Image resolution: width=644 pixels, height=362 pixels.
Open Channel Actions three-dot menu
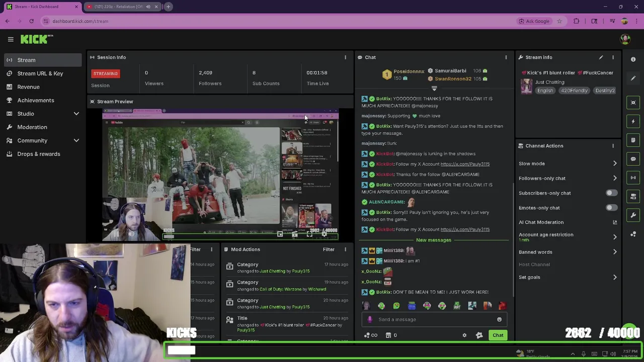point(613,146)
